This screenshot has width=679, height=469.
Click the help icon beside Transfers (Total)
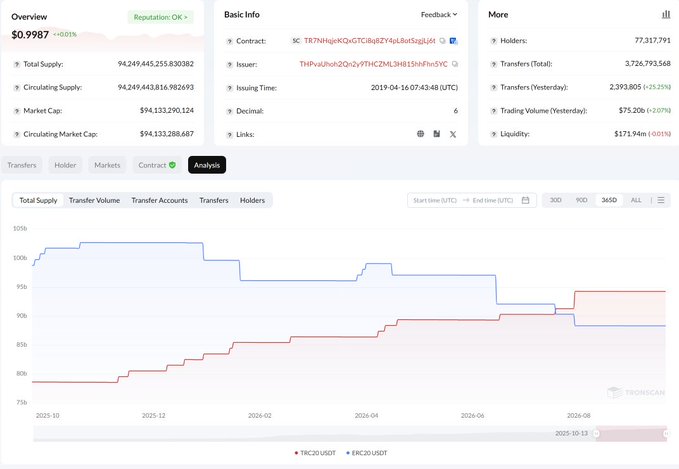pyautogui.click(x=494, y=65)
